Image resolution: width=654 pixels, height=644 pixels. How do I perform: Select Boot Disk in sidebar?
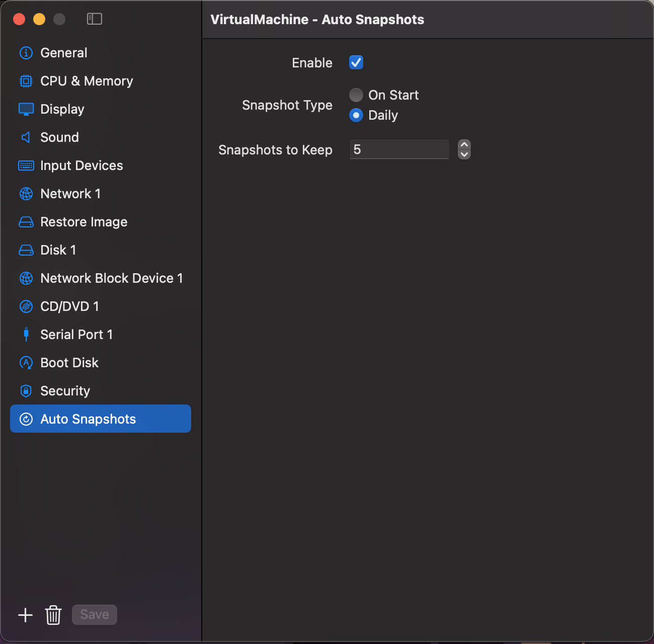[x=101, y=363]
